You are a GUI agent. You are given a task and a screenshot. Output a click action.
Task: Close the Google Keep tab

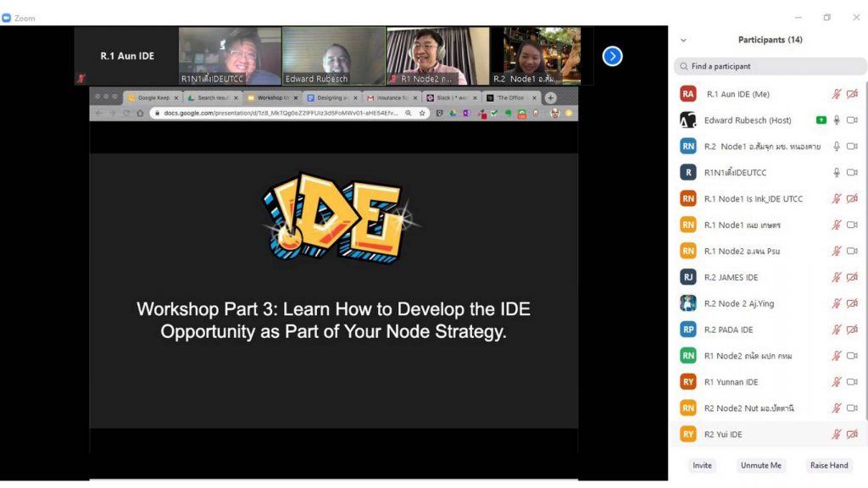click(x=176, y=98)
